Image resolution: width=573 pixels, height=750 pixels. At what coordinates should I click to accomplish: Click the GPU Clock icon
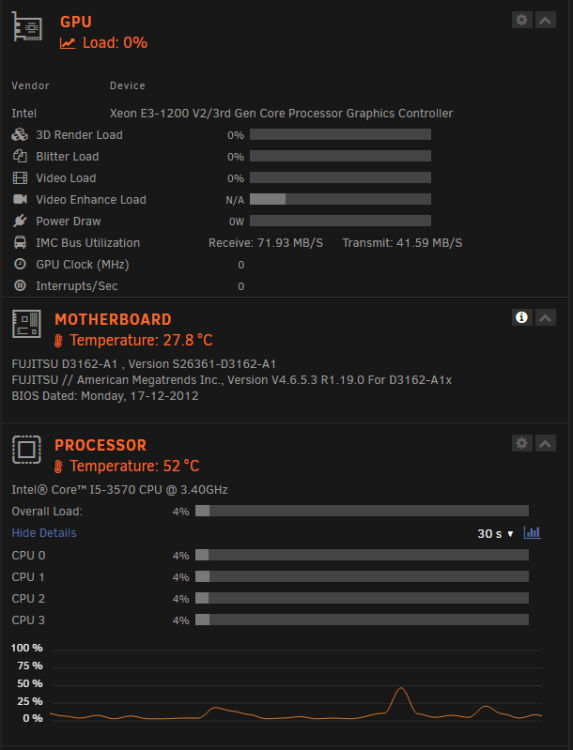(x=20, y=264)
